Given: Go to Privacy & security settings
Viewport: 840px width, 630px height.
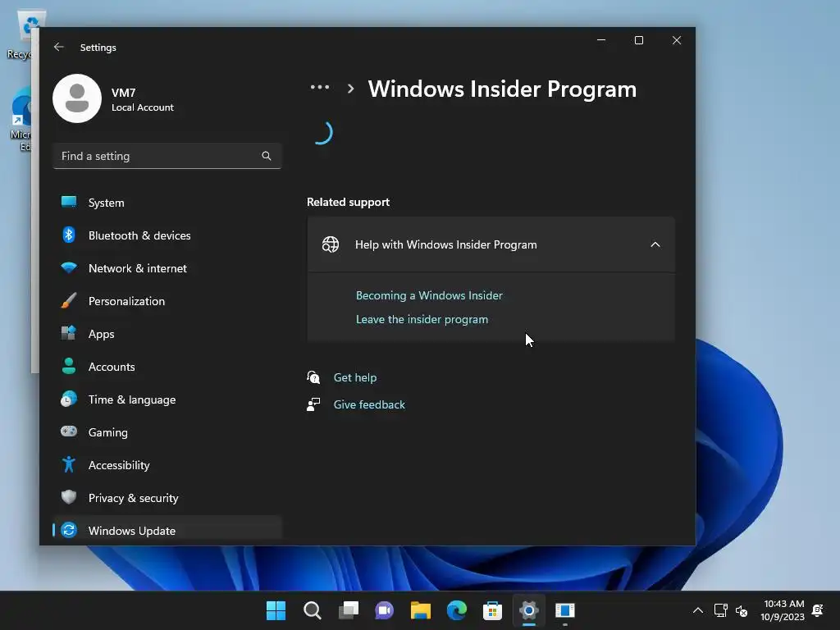Looking at the screenshot, I should tap(167, 498).
